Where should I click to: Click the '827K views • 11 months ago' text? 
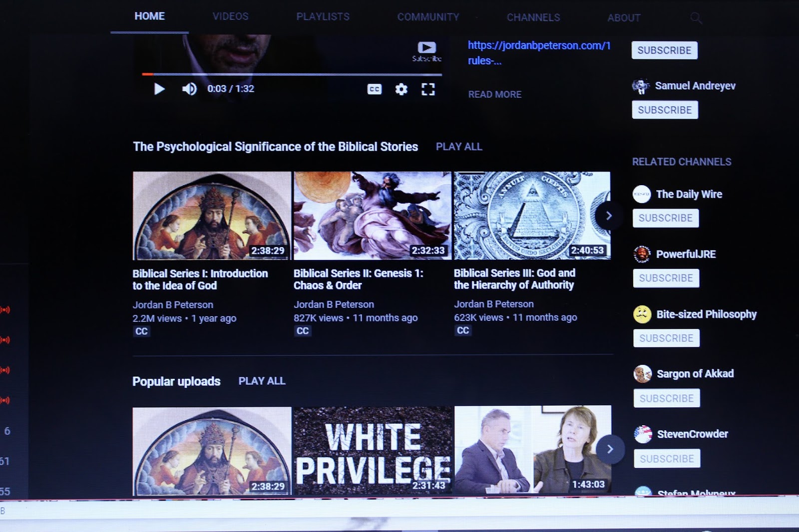coord(356,318)
